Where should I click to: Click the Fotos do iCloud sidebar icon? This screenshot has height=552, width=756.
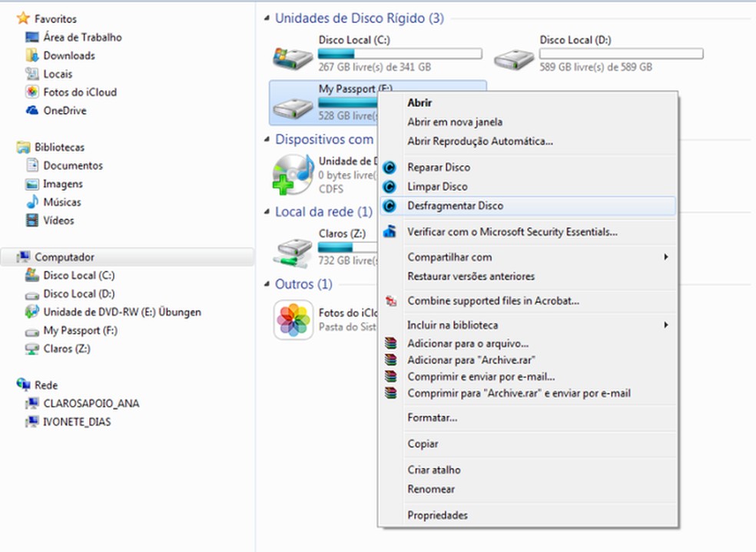pos(31,92)
